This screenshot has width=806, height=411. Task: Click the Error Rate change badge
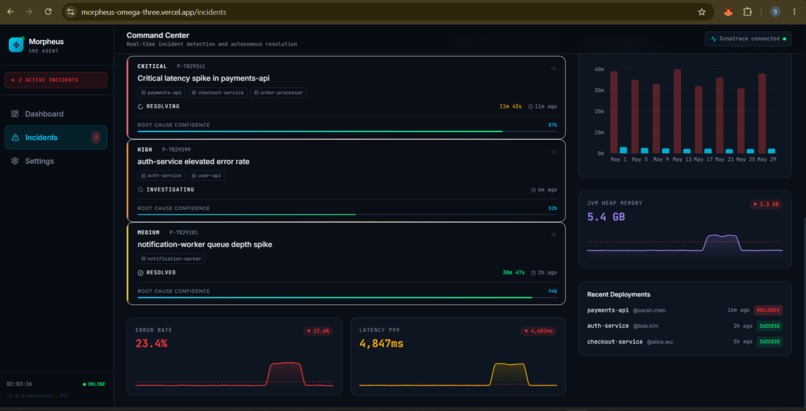point(318,331)
